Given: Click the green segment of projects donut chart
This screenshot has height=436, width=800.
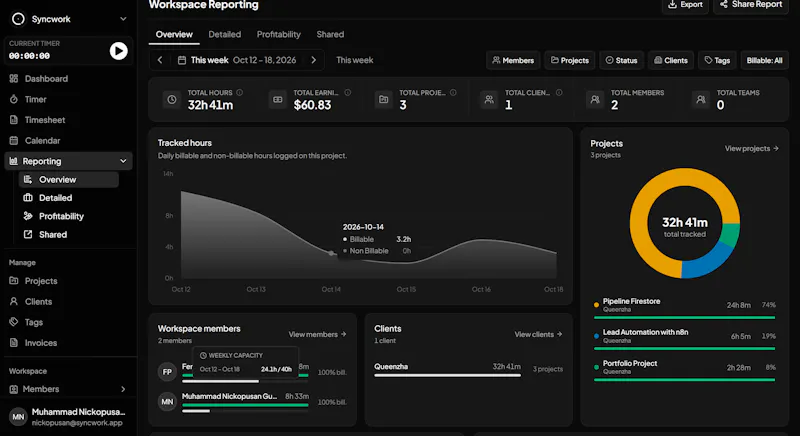Looking at the screenshot, I should coord(731,235).
